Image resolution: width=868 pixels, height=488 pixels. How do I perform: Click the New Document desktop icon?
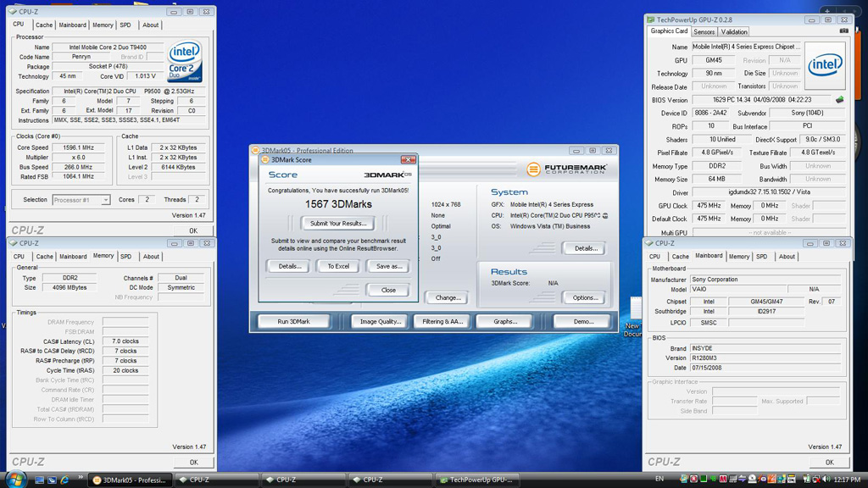coord(635,317)
